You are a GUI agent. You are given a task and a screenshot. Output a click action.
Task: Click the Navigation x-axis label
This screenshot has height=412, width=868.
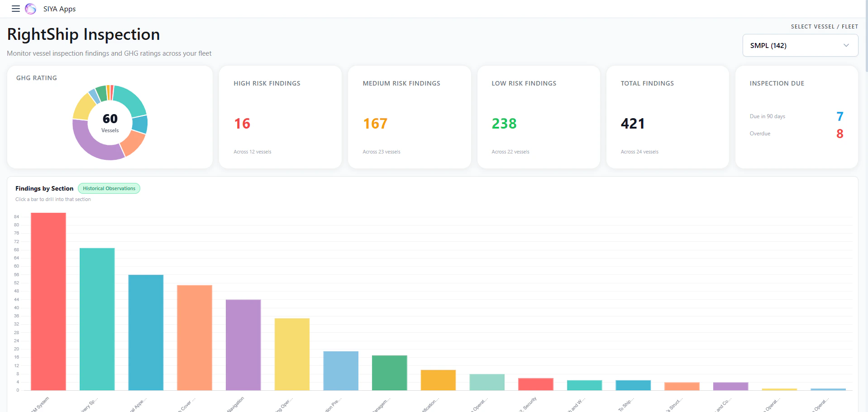[x=236, y=404]
